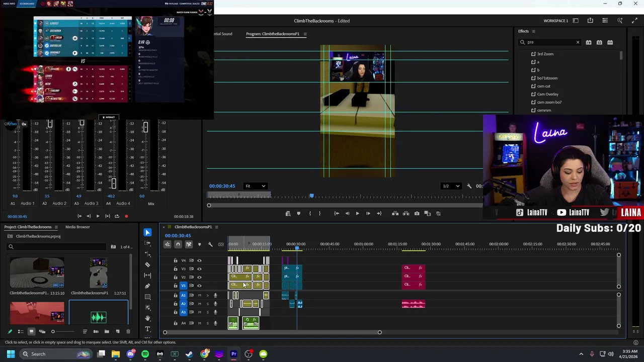The width and height of the screenshot is (644, 362).
Task: Mute audio track A2
Action: pos(200,304)
